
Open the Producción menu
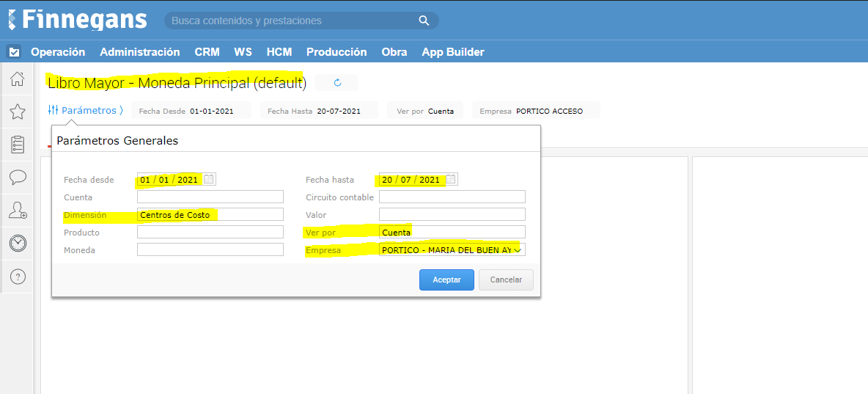click(x=336, y=52)
